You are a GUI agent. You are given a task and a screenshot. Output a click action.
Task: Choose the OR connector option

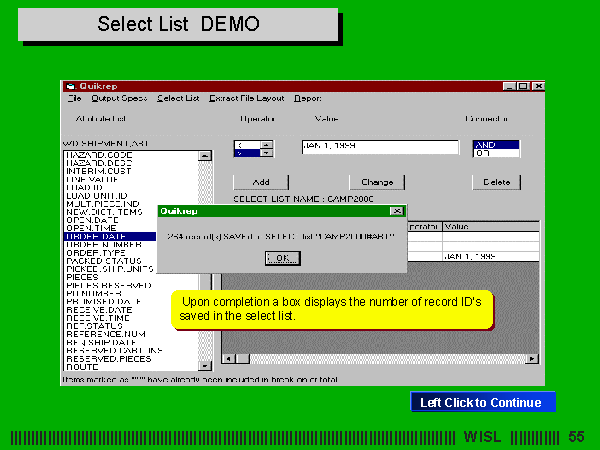496,153
